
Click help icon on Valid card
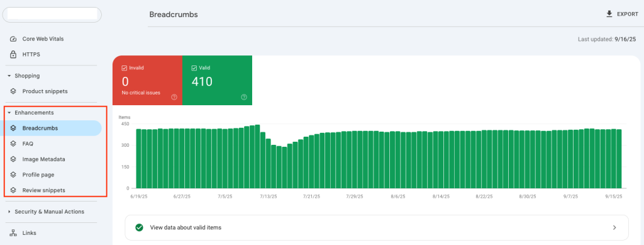[244, 98]
